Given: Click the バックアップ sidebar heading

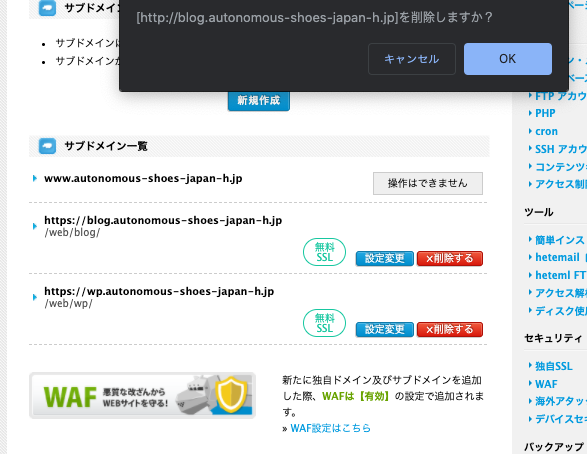Looking at the screenshot, I should click(x=554, y=447).
